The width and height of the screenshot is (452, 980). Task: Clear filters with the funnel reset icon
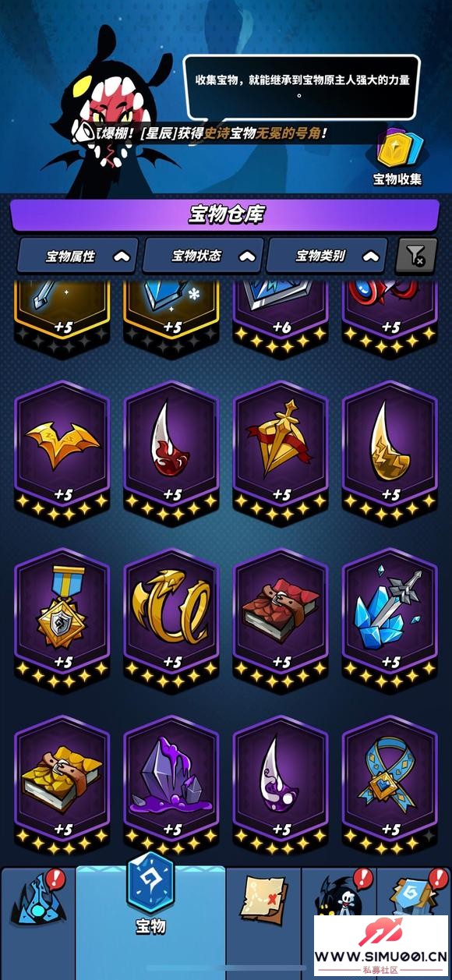click(417, 256)
